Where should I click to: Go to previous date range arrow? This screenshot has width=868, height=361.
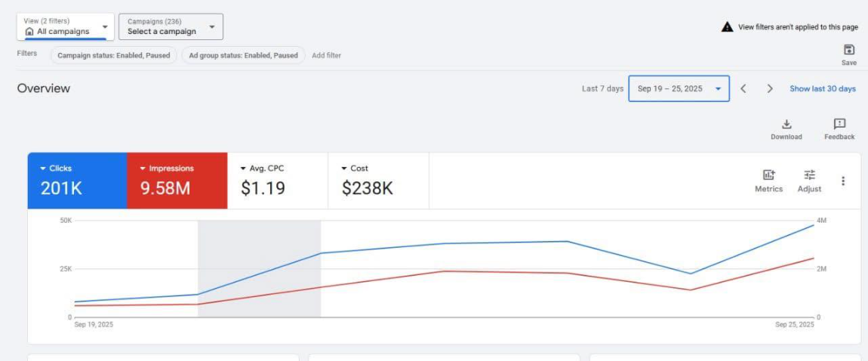click(743, 88)
